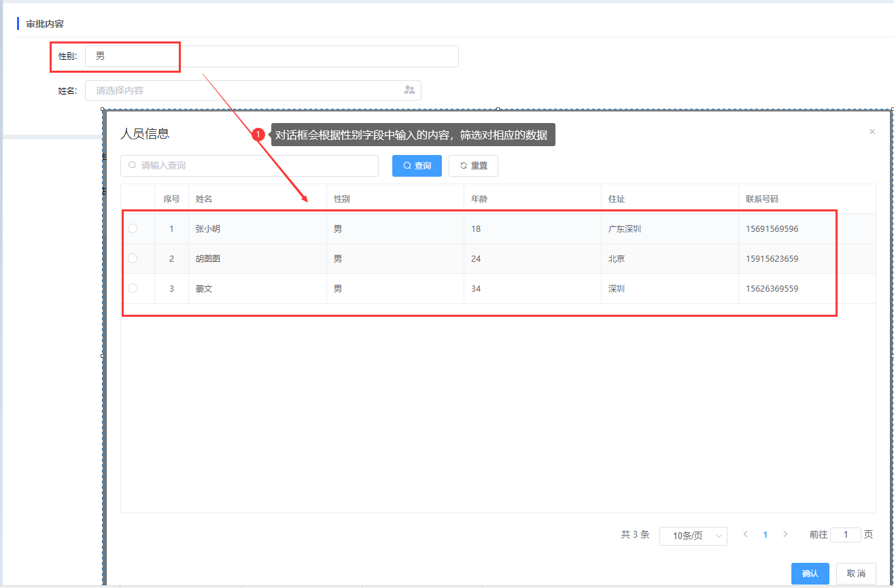Select radio button for 姜文
894x588 pixels.
click(x=133, y=288)
